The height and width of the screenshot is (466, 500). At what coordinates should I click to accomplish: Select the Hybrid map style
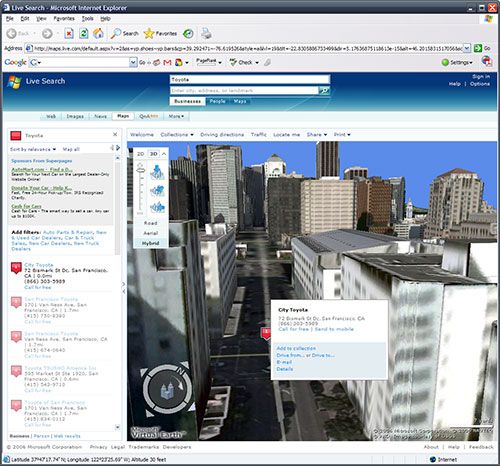tap(151, 243)
